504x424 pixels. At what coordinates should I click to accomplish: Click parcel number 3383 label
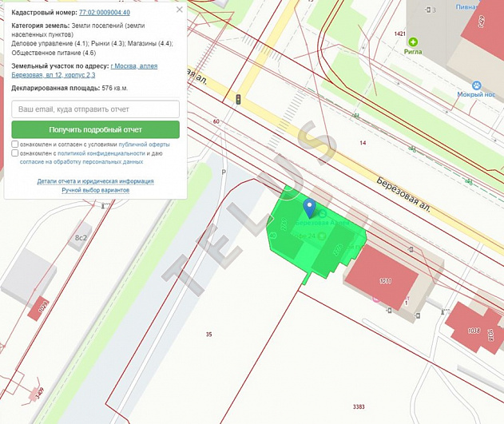coord(359,406)
